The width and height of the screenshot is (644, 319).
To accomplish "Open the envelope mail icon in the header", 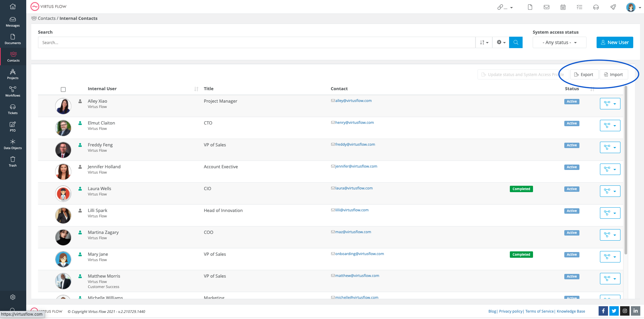I will coord(546,7).
